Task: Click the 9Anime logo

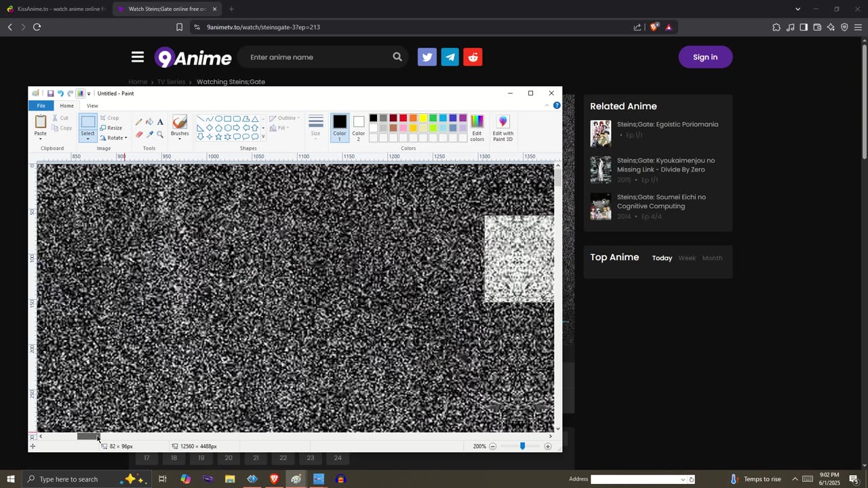Action: [193, 58]
